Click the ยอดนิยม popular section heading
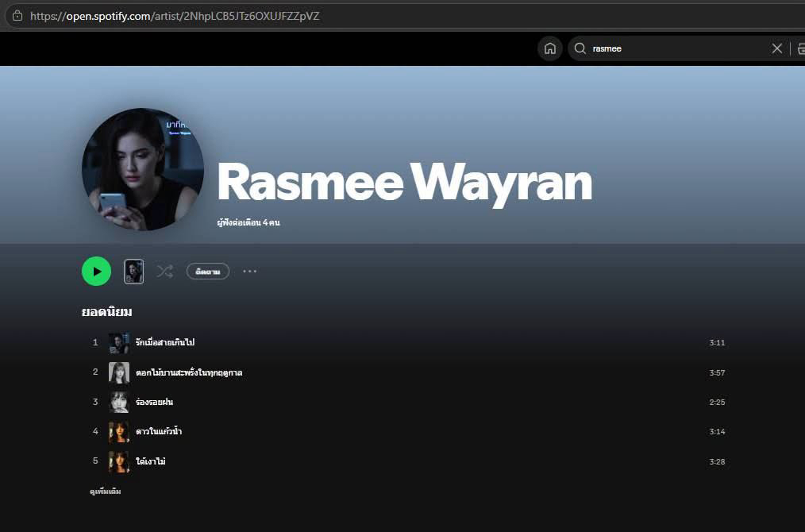Viewport: 805px width, 532px height. point(107,312)
